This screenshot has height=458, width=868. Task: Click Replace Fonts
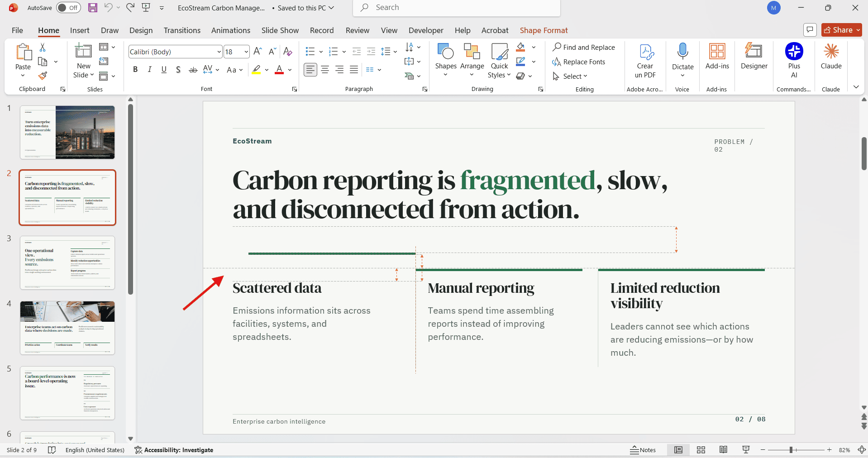[579, 62]
